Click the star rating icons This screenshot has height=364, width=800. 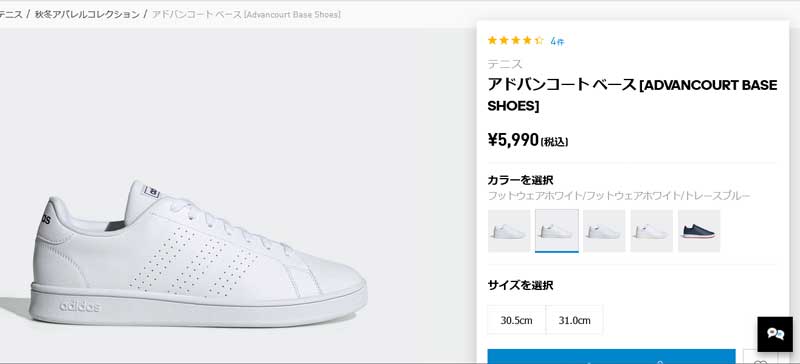(x=515, y=40)
